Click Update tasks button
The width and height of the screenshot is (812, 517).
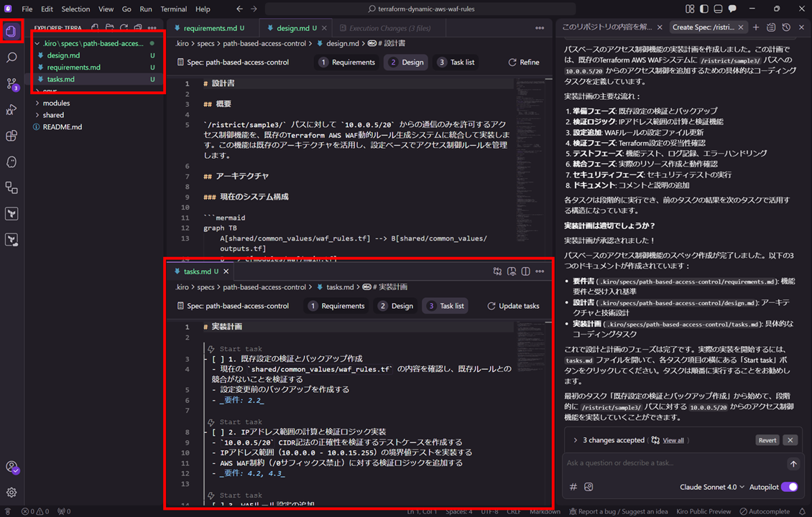coord(513,306)
